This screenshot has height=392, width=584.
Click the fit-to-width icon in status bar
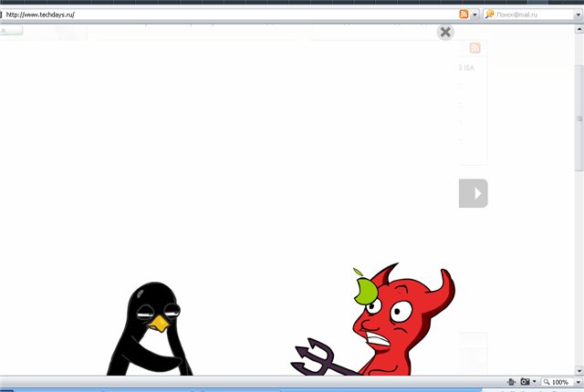click(x=511, y=382)
